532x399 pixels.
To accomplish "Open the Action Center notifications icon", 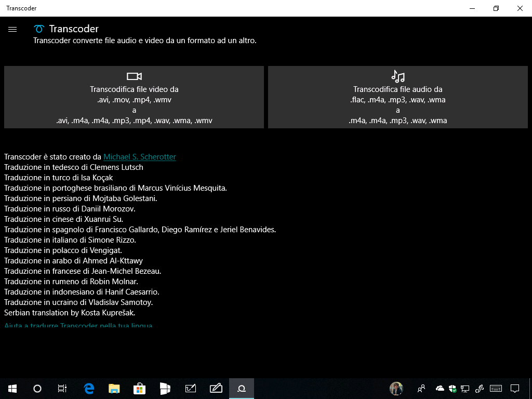I will click(515, 389).
